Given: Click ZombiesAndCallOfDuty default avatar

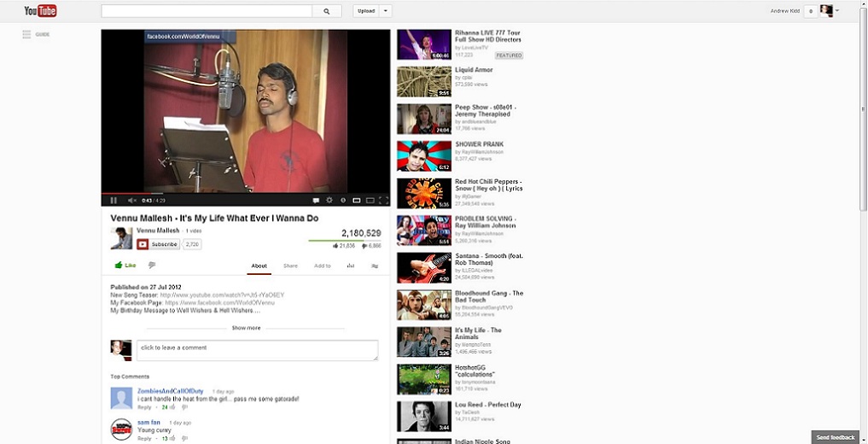Looking at the screenshot, I should pyautogui.click(x=121, y=398).
